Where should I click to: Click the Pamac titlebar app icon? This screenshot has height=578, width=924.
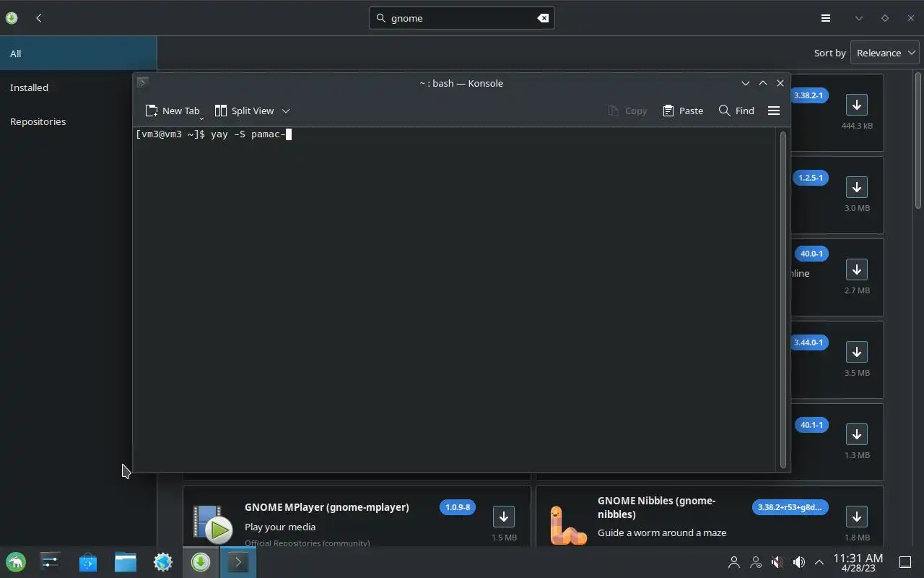click(12, 18)
